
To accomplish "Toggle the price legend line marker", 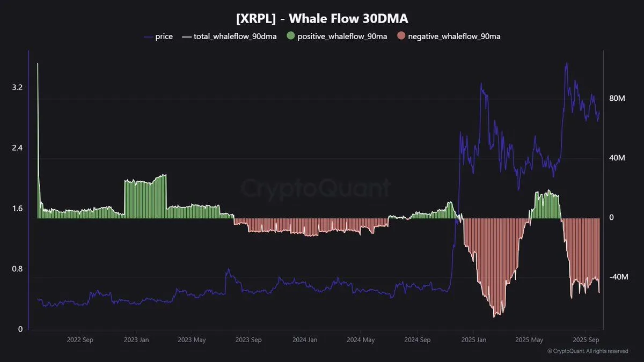I will pos(149,37).
